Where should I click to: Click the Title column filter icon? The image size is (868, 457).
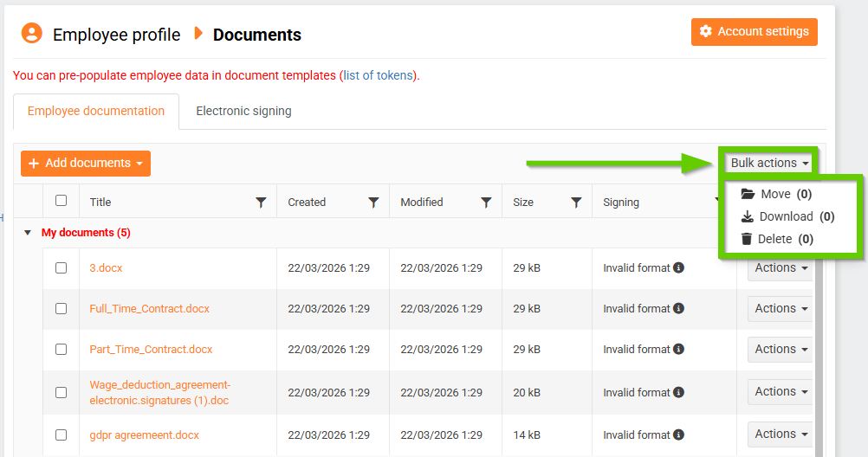click(x=261, y=203)
